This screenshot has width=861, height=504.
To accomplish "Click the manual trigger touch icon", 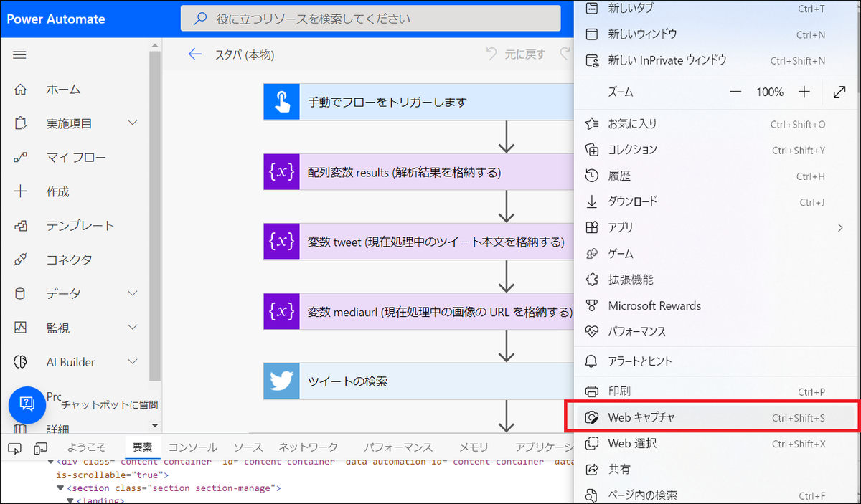I will tap(281, 102).
